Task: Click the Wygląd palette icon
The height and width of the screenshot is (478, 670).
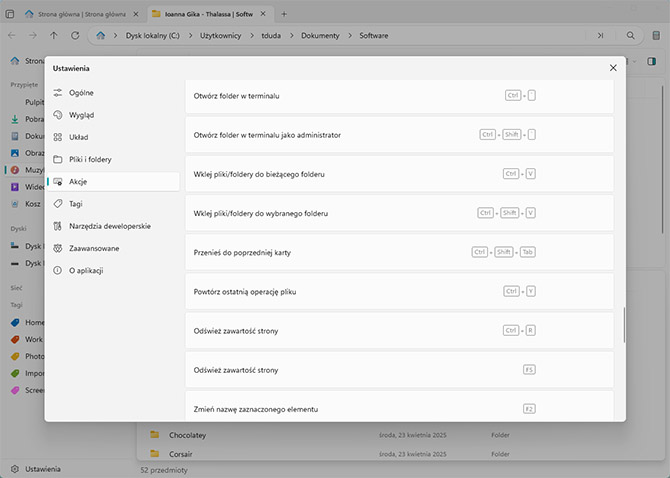Action: coord(58,115)
